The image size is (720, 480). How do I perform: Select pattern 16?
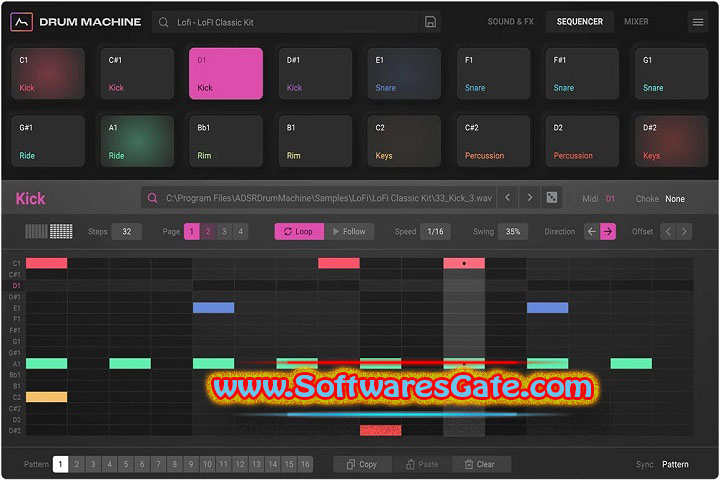point(305,464)
